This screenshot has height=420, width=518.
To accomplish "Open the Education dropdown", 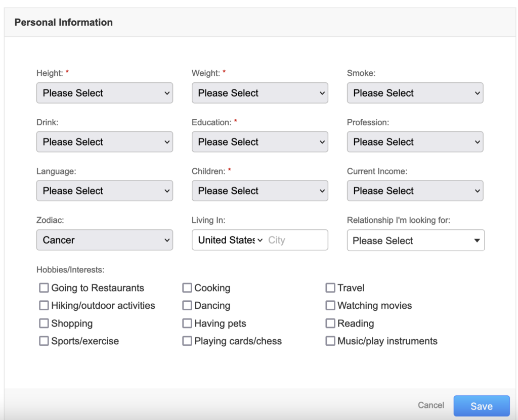I will point(260,142).
